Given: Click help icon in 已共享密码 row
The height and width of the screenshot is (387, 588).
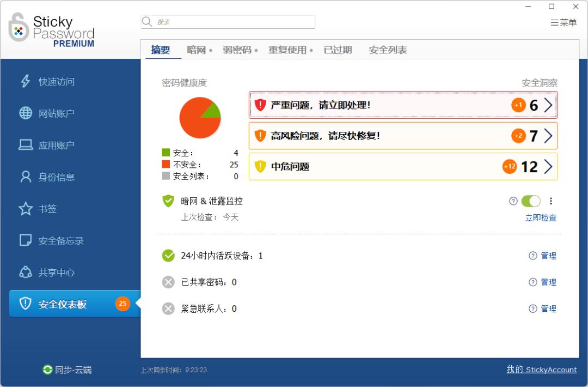Looking at the screenshot, I should click(533, 282).
